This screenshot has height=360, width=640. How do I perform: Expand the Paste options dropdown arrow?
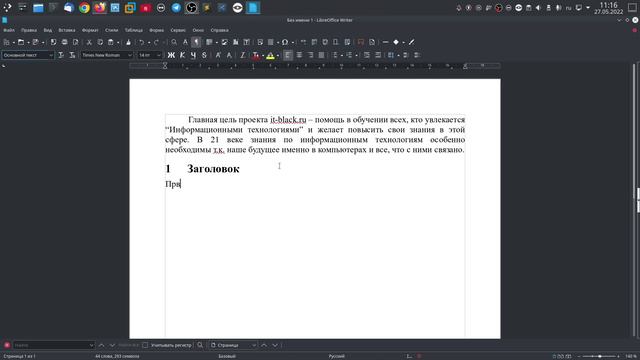pyautogui.click(x=118, y=42)
